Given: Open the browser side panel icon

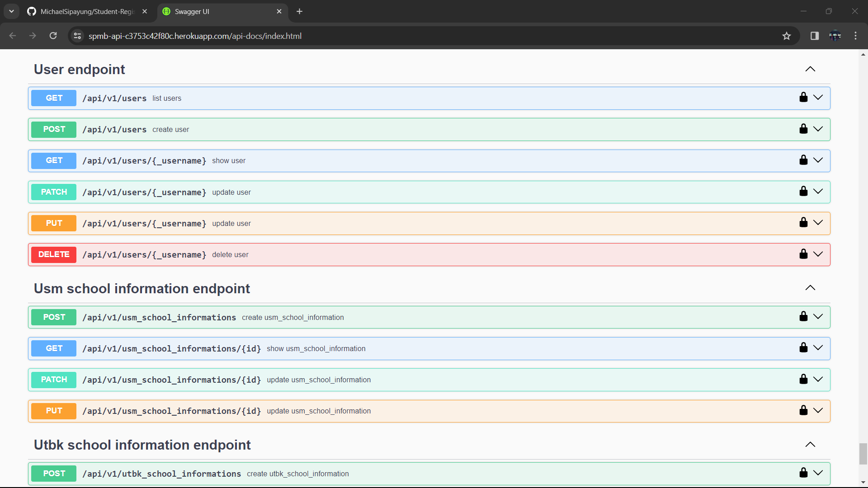Looking at the screenshot, I should pyautogui.click(x=815, y=36).
